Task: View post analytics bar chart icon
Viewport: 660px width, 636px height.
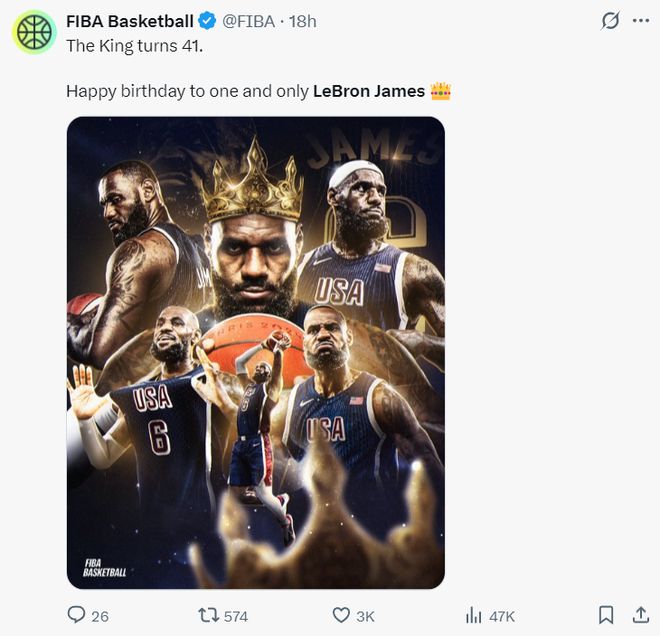Action: click(x=474, y=615)
